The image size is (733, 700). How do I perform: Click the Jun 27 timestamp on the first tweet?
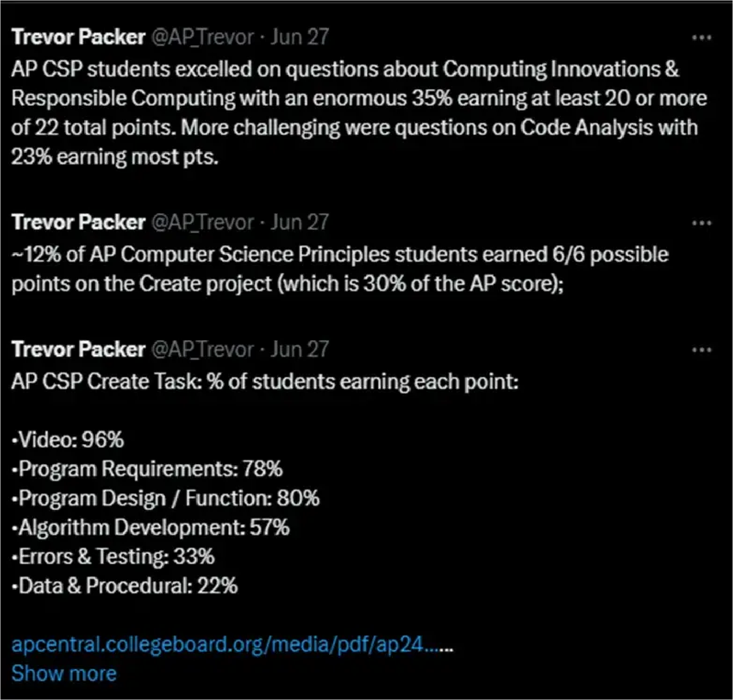[x=300, y=37]
